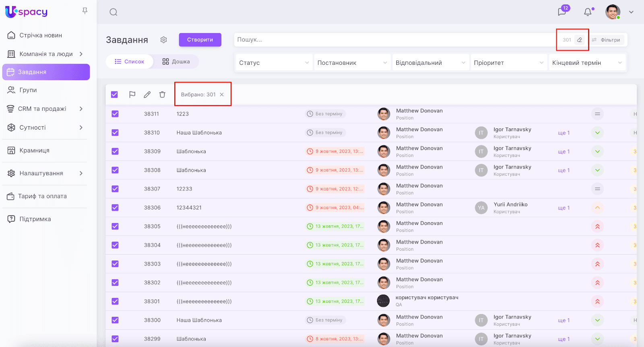Uncheck the checkbox for task 38311
The height and width of the screenshot is (347, 644).
pyautogui.click(x=115, y=114)
